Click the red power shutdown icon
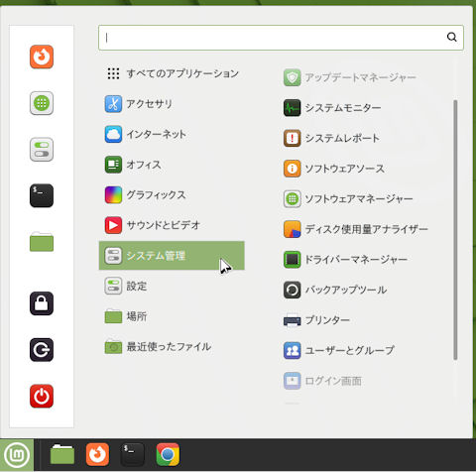Image resolution: width=476 pixels, height=472 pixels. coord(42,396)
